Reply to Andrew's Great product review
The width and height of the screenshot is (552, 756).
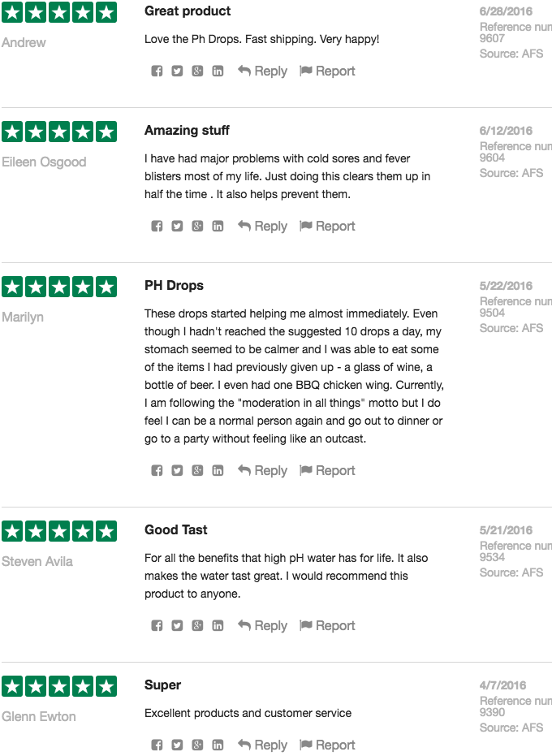click(262, 71)
